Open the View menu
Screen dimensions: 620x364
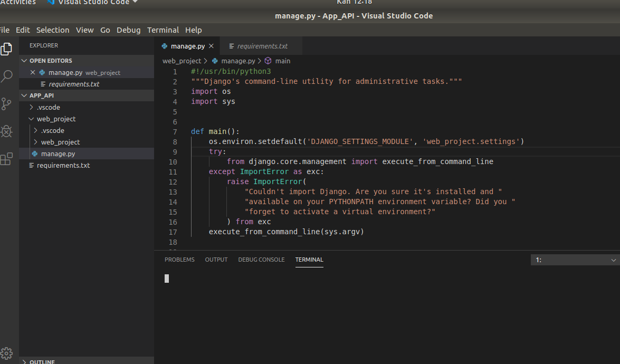84,30
